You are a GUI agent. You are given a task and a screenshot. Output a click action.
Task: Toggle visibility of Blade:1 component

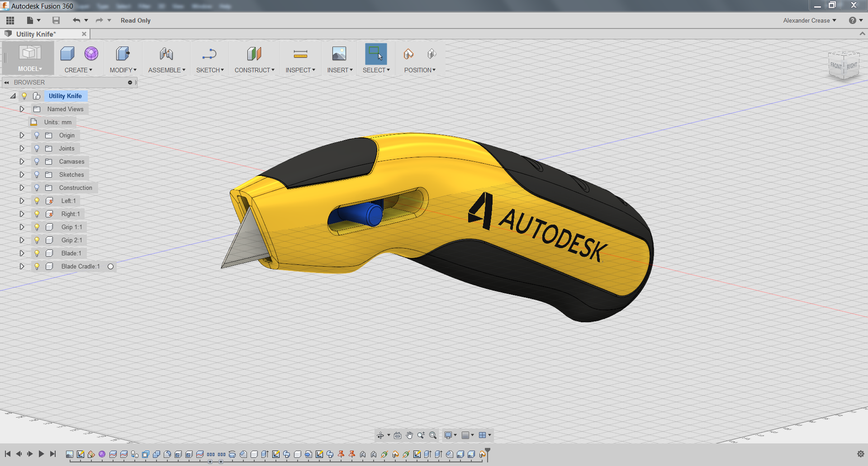click(x=36, y=253)
